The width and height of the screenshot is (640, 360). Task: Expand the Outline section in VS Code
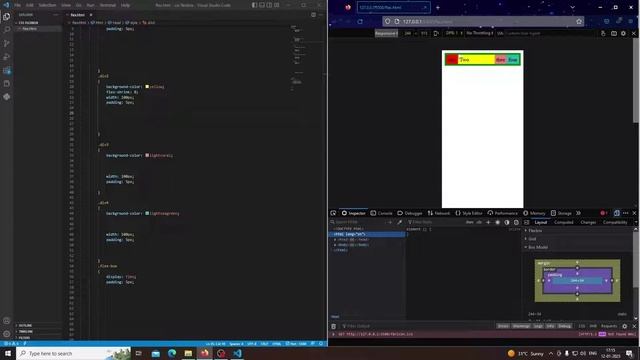24,325
